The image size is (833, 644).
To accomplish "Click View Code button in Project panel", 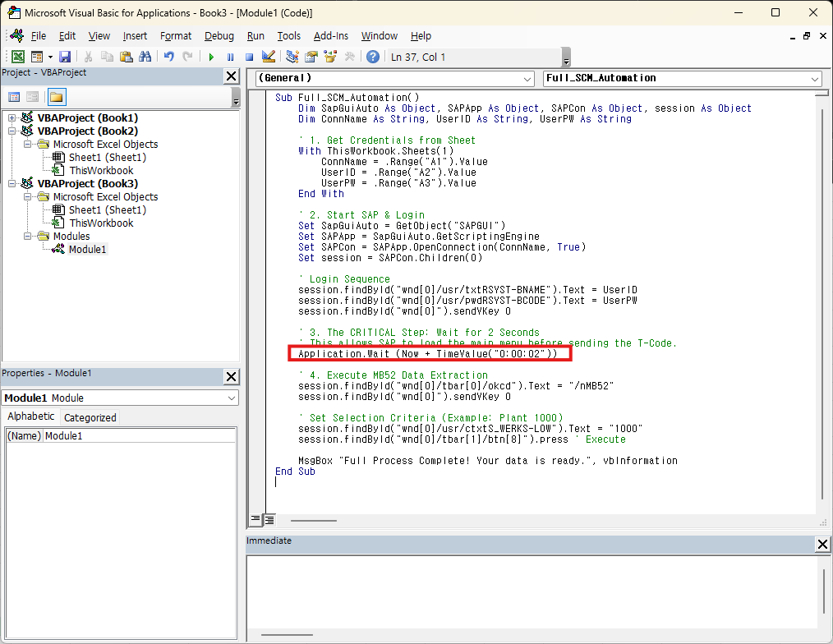I will click(14, 97).
